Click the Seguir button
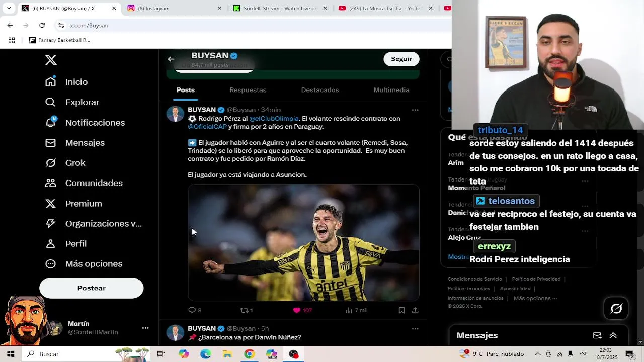Viewport: 644px width, 362px height. (x=401, y=59)
